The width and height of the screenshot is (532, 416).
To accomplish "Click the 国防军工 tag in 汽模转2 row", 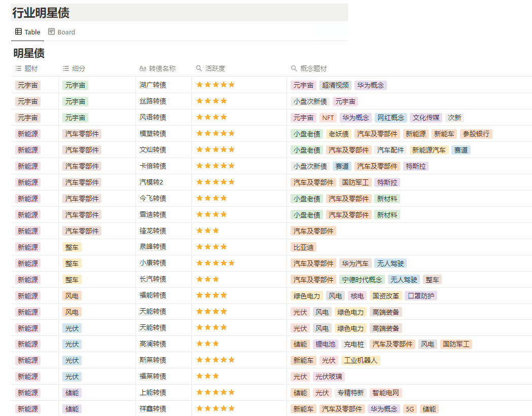I will tap(355, 182).
